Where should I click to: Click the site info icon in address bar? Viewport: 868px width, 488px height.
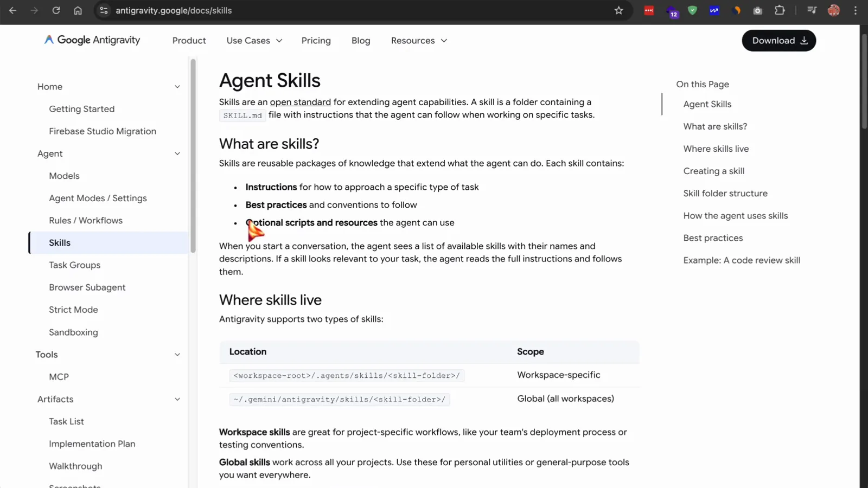pos(104,10)
